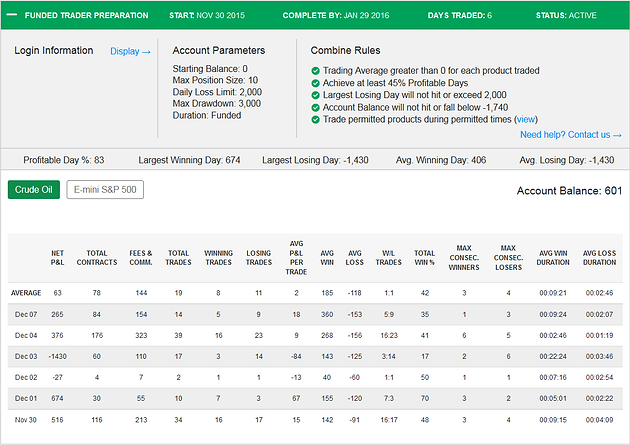Click the MAX CONSEC. WINNERS header

click(x=464, y=258)
